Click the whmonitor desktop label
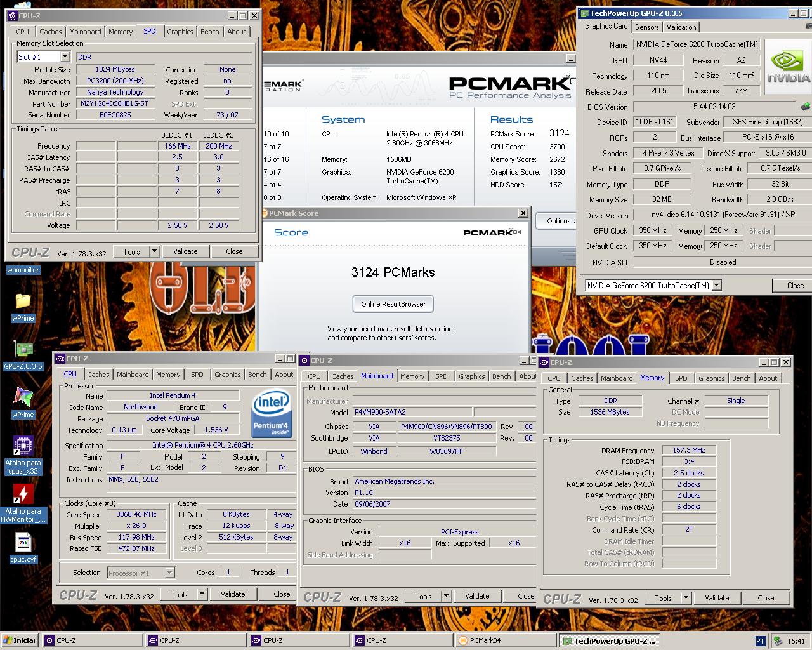The width and height of the screenshot is (812, 650). [x=23, y=270]
